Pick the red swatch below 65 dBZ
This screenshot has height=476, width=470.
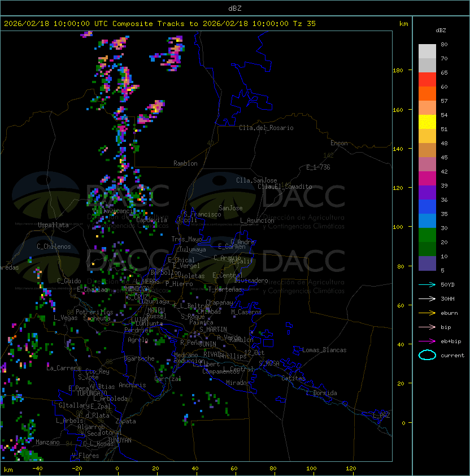pyautogui.click(x=427, y=80)
